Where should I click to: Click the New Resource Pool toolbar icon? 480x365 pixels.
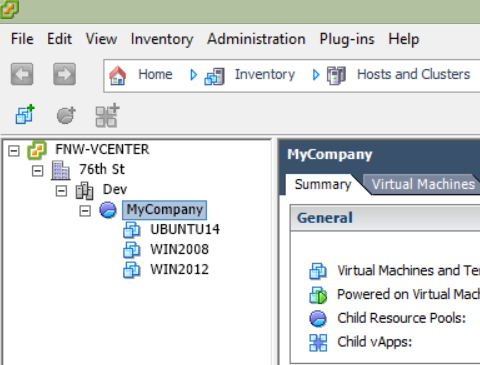(66, 115)
